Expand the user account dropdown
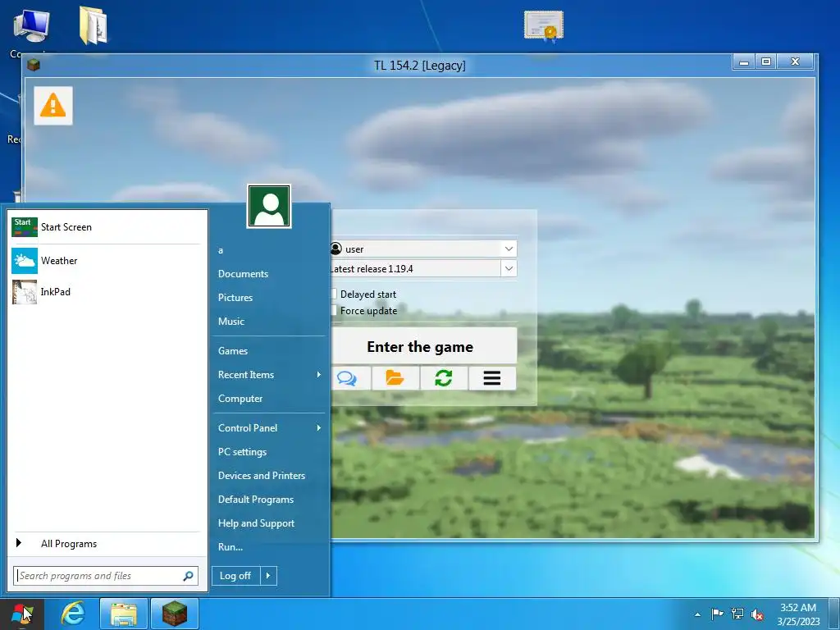Image resolution: width=840 pixels, height=630 pixels. (x=509, y=249)
